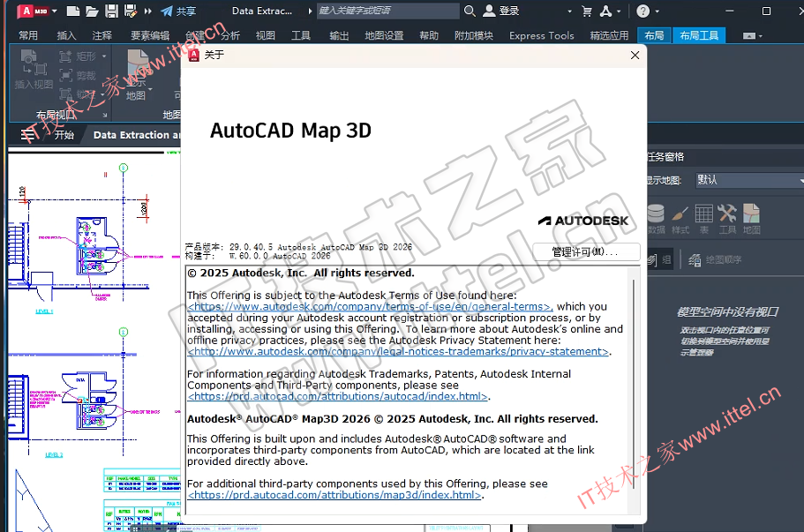Open dropdown arrow beside Autodesk triangle icon
804x532 pixels.
[619, 11]
